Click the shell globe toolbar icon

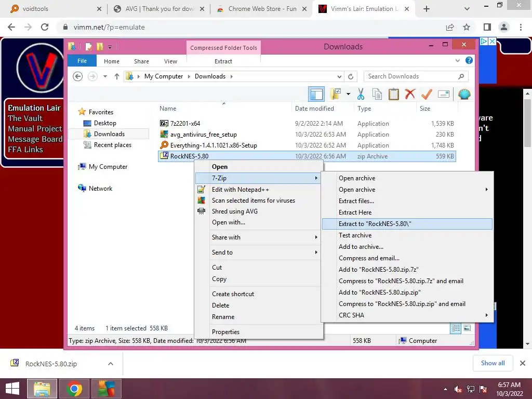[x=464, y=94]
